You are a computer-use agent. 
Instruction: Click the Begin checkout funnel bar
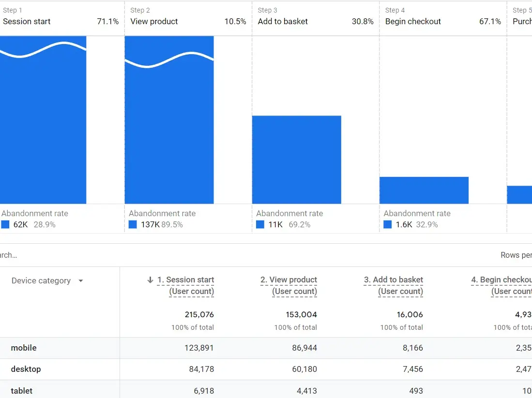(x=424, y=190)
